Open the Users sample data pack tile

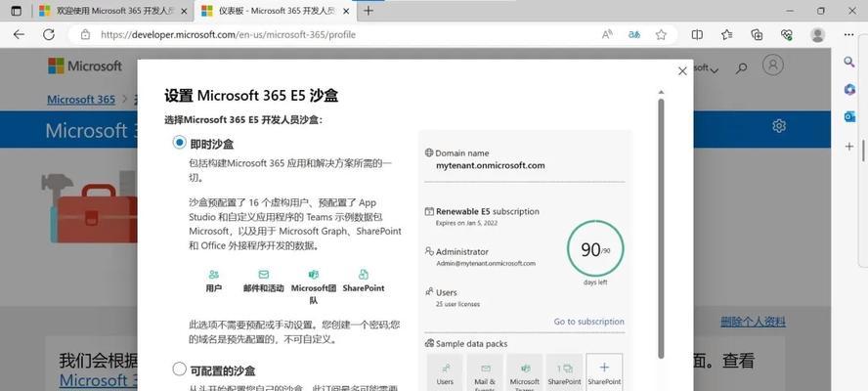[445, 372]
